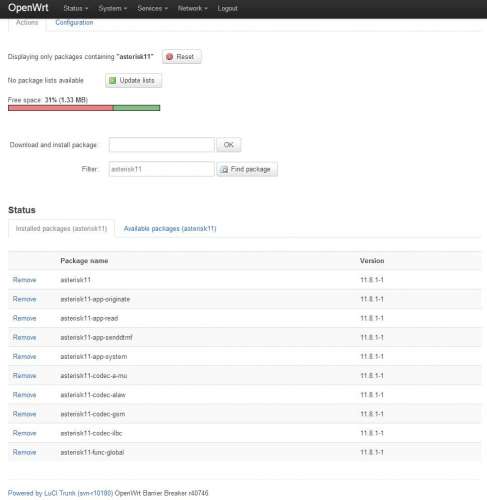Viewport: 487px width, 500px height.
Task: Click asterisk11-codec-gsm package name text
Action: coord(93,414)
